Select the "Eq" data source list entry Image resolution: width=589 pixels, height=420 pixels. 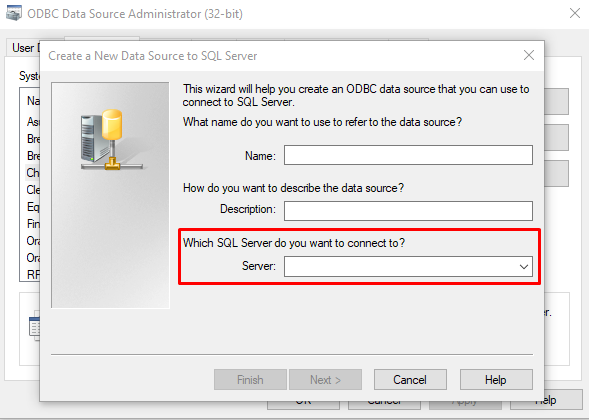pyautogui.click(x=33, y=207)
